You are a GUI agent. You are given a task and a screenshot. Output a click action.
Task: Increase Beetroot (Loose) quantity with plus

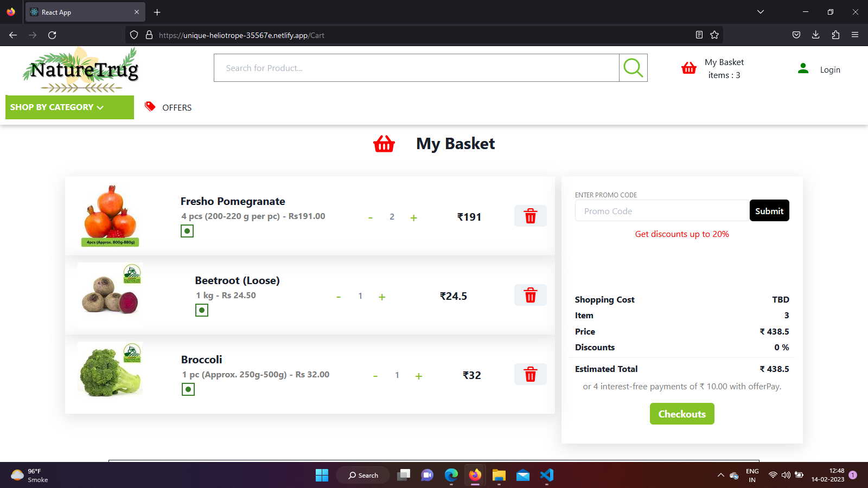click(382, 297)
